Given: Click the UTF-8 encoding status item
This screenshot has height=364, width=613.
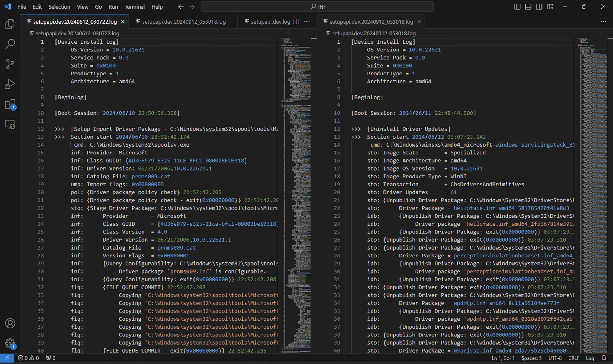Looking at the screenshot, I should (x=555, y=358).
